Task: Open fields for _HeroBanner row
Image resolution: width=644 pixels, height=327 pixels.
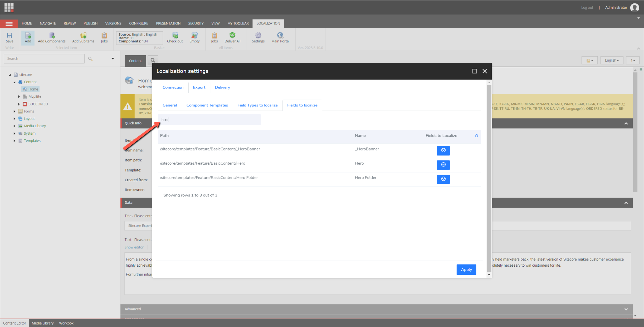Action: point(443,150)
